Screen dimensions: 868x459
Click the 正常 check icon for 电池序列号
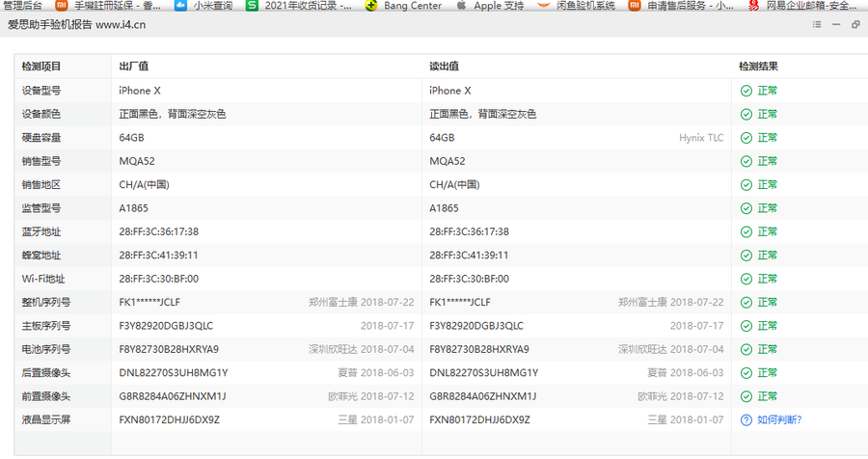coord(746,349)
